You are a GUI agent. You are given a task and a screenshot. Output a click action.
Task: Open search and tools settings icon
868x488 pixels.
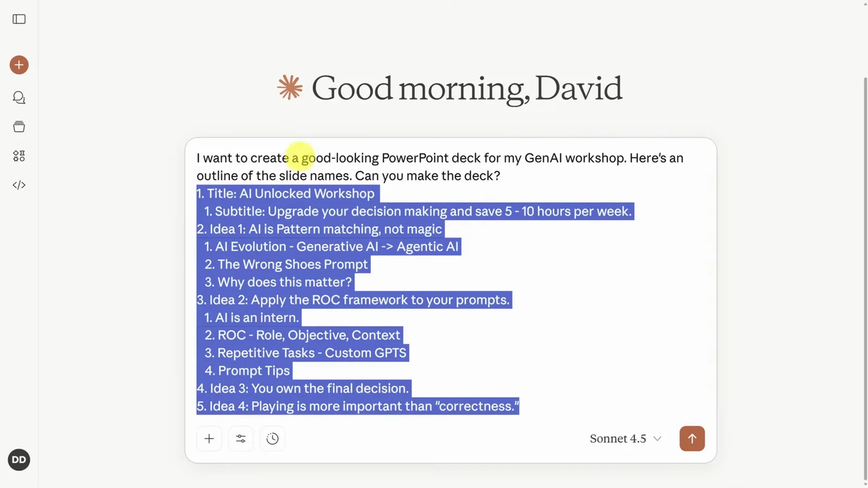241,439
